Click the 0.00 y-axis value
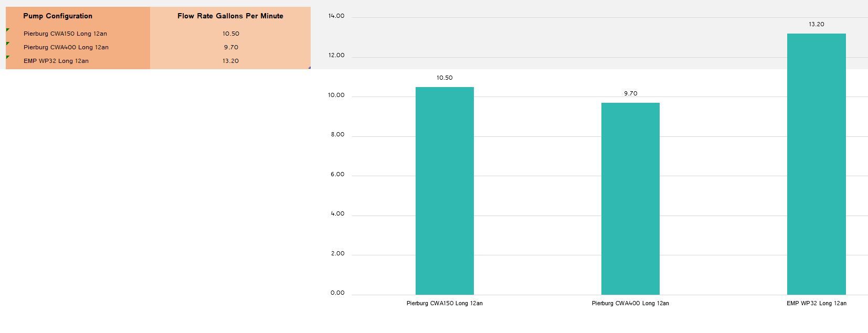 pos(337,293)
